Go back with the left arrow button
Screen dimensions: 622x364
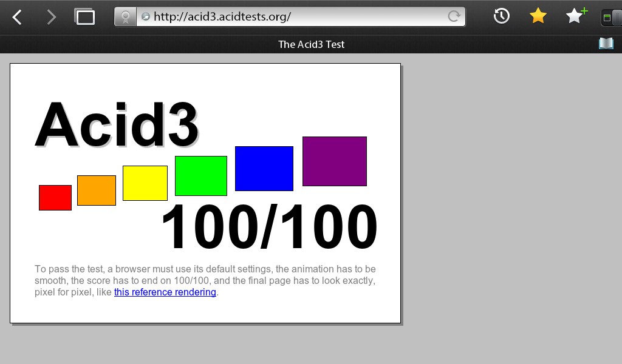point(17,17)
